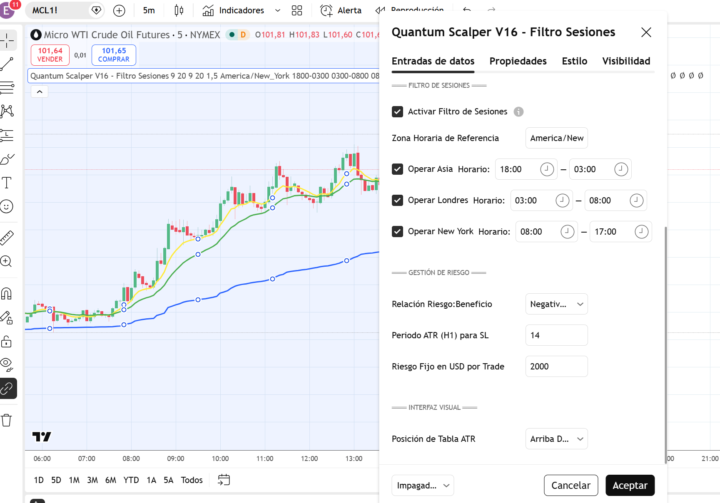Open clock picker for Londres start time
The image size is (720, 503).
tap(562, 200)
